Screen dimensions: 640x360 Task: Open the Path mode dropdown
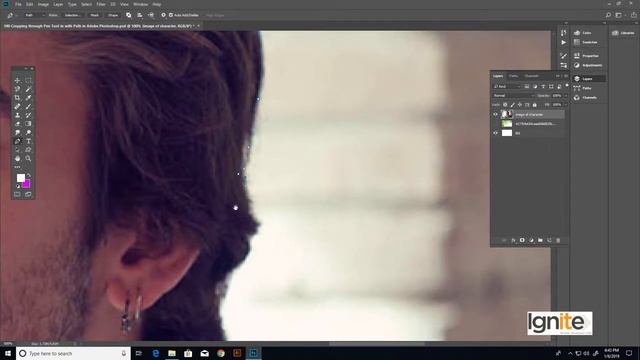34,15
